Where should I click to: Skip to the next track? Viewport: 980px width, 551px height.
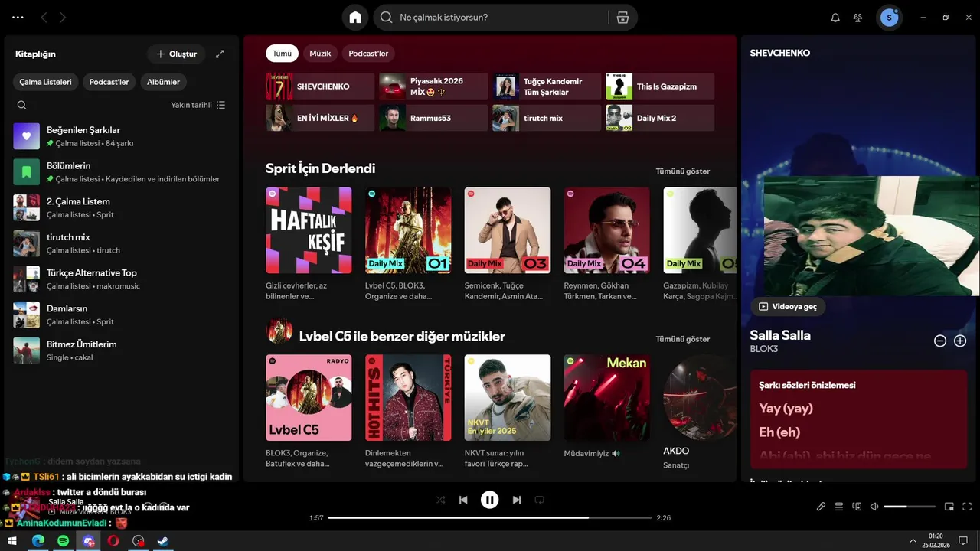pyautogui.click(x=517, y=500)
